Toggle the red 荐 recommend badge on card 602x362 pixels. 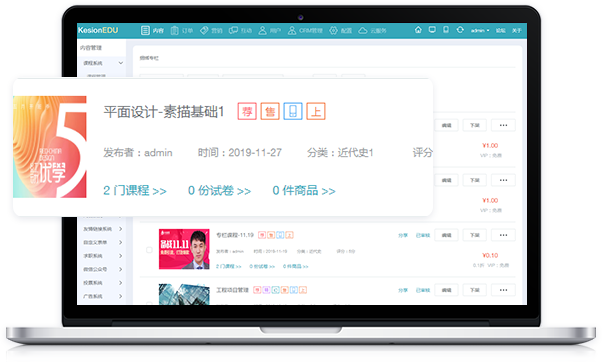click(x=247, y=111)
